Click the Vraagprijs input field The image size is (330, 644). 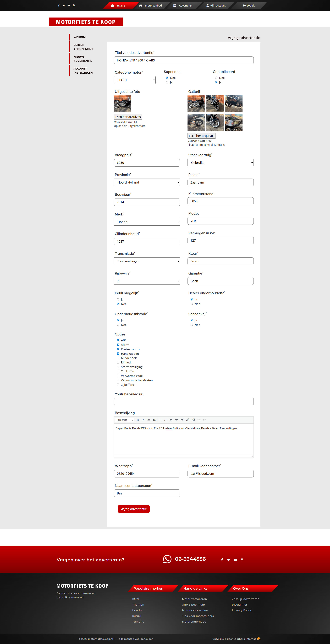tap(147, 162)
